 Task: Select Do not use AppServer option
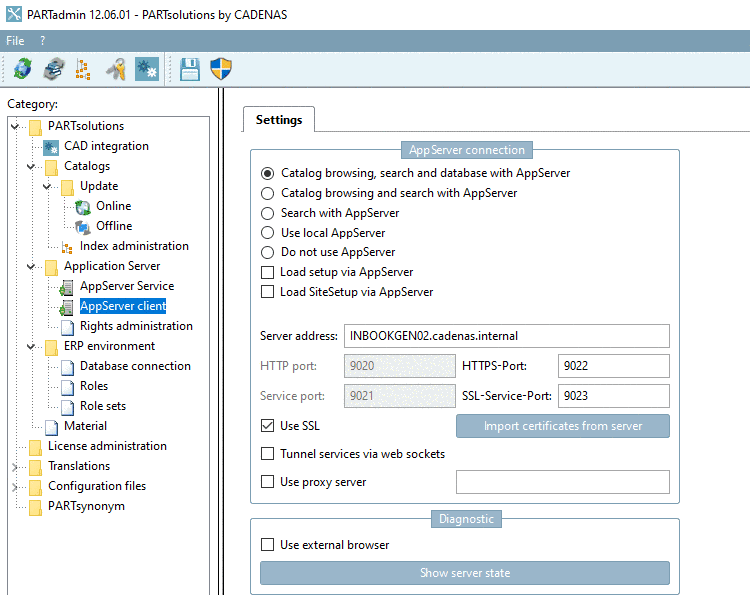(267, 253)
